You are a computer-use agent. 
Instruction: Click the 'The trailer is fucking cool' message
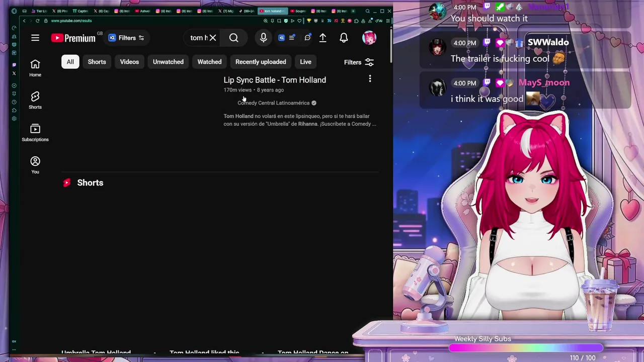[500, 59]
